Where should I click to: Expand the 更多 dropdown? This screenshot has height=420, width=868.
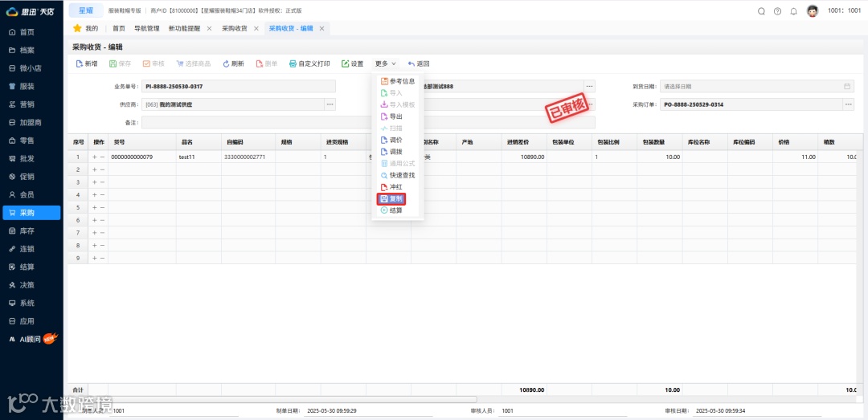(x=385, y=63)
